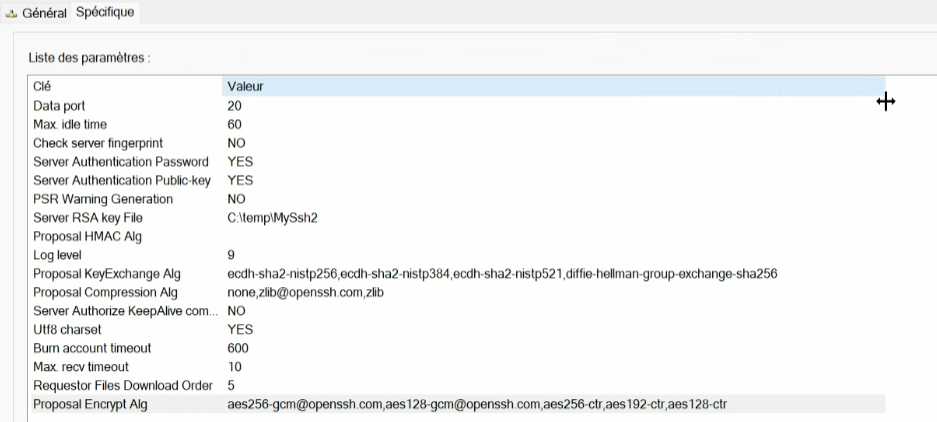Select the Utf8 charset parameter row

pyautogui.click(x=66, y=329)
